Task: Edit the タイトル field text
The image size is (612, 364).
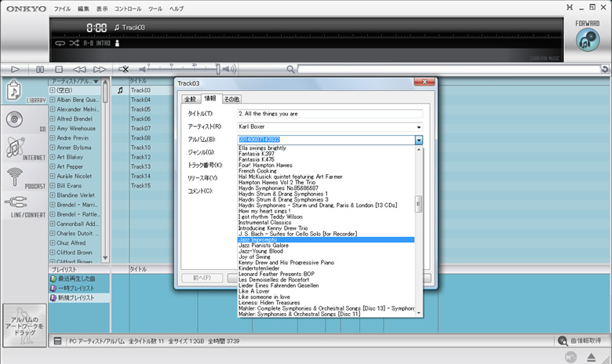Action: pyautogui.click(x=330, y=114)
